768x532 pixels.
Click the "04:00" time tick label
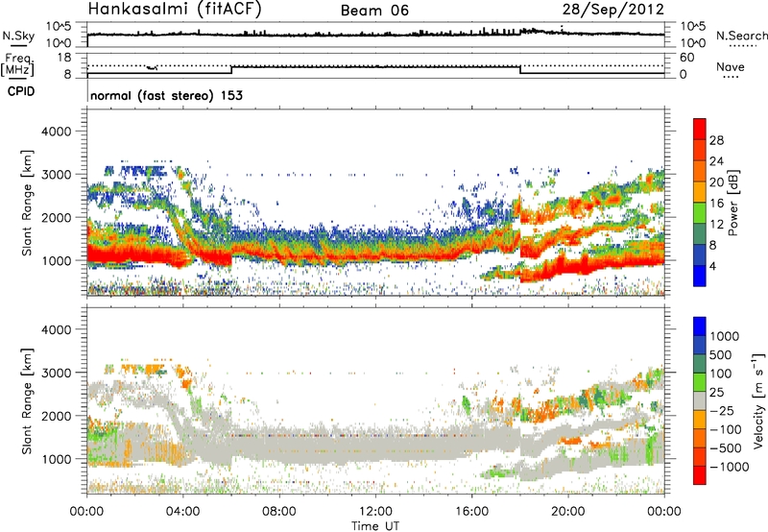coord(182,512)
